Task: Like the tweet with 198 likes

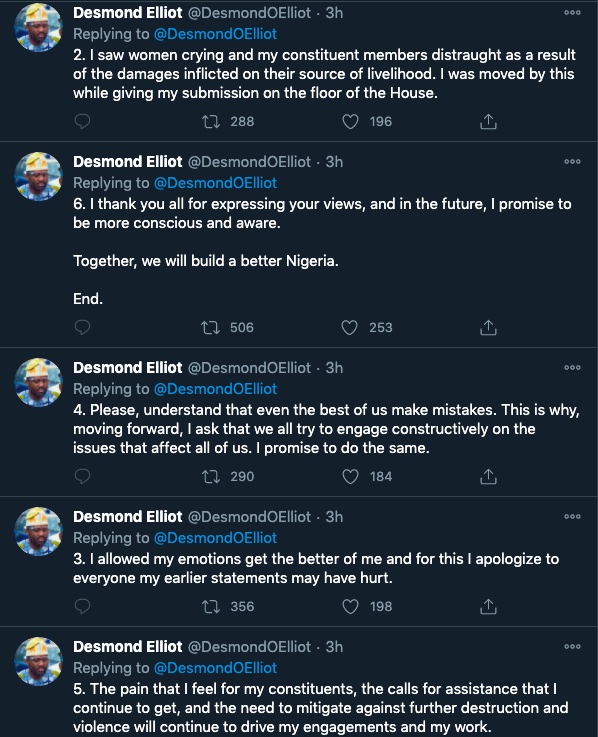Action: [x=350, y=607]
